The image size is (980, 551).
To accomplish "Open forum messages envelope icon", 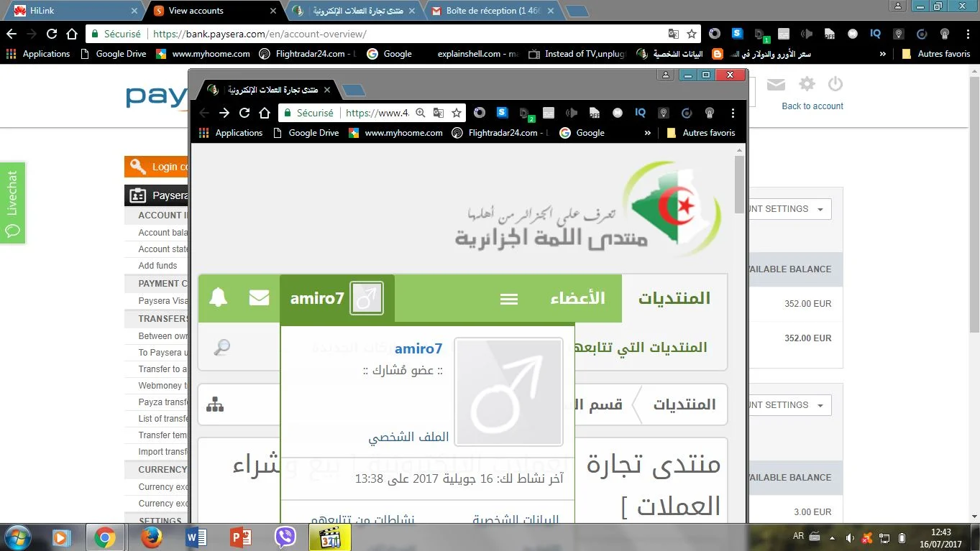I will tap(259, 298).
